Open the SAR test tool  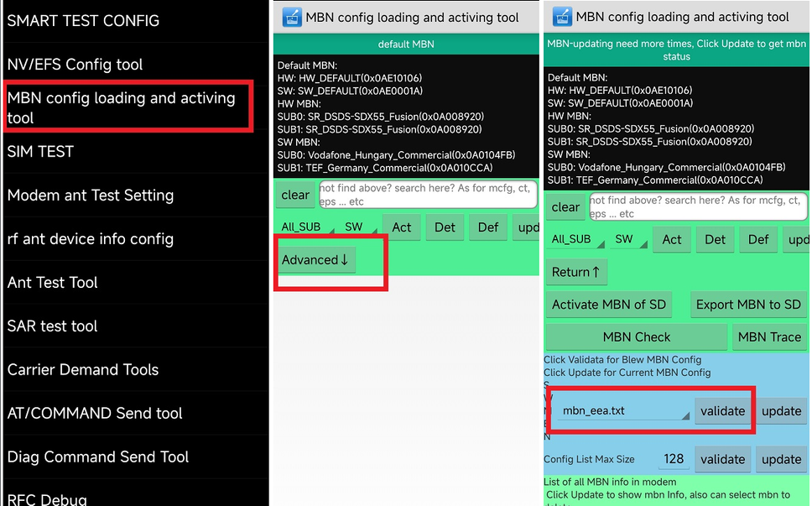[x=53, y=326]
